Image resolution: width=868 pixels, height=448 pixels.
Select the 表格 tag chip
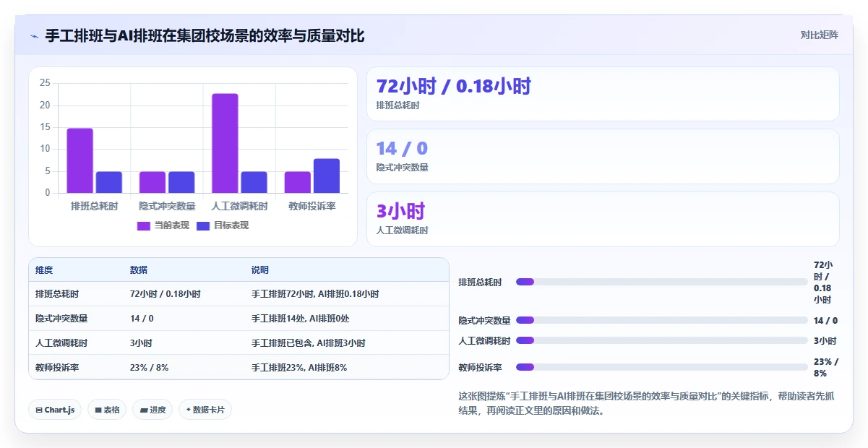pyautogui.click(x=107, y=410)
